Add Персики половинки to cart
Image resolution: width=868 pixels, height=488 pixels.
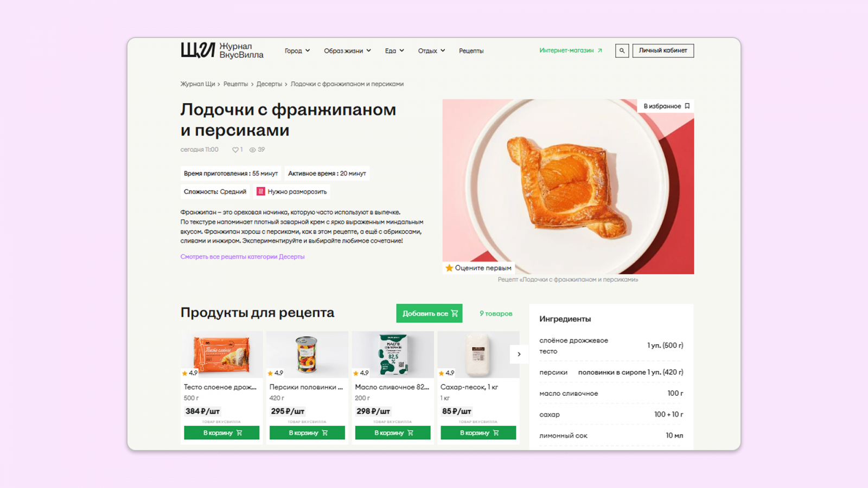tap(307, 433)
